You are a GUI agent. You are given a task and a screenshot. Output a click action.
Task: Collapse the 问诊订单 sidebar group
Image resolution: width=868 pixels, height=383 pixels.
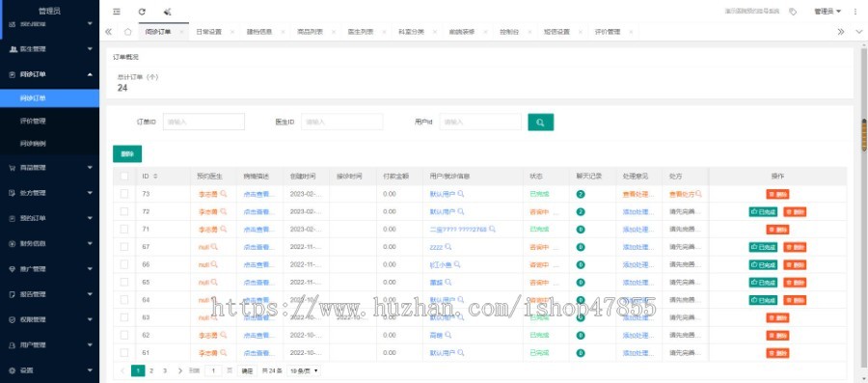point(50,74)
